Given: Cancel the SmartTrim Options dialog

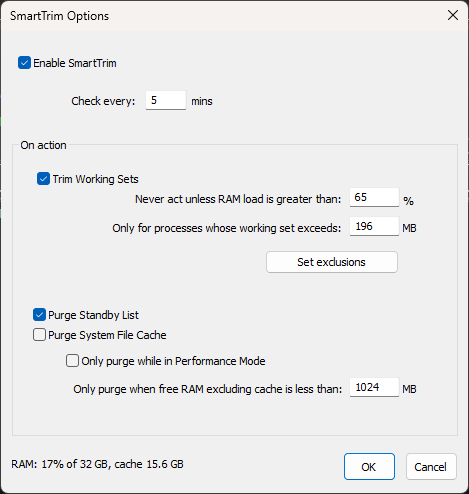Looking at the screenshot, I should (431, 467).
